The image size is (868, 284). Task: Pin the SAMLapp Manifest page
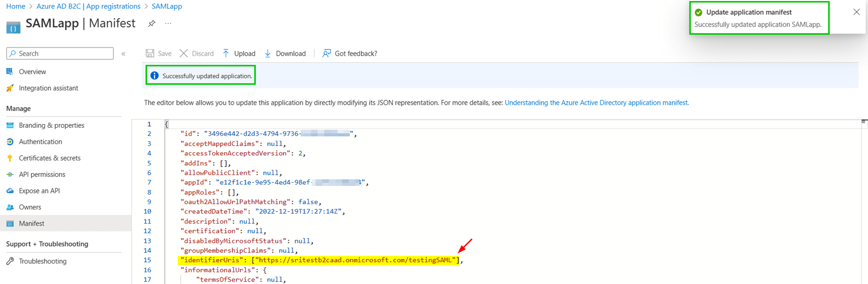tap(152, 23)
